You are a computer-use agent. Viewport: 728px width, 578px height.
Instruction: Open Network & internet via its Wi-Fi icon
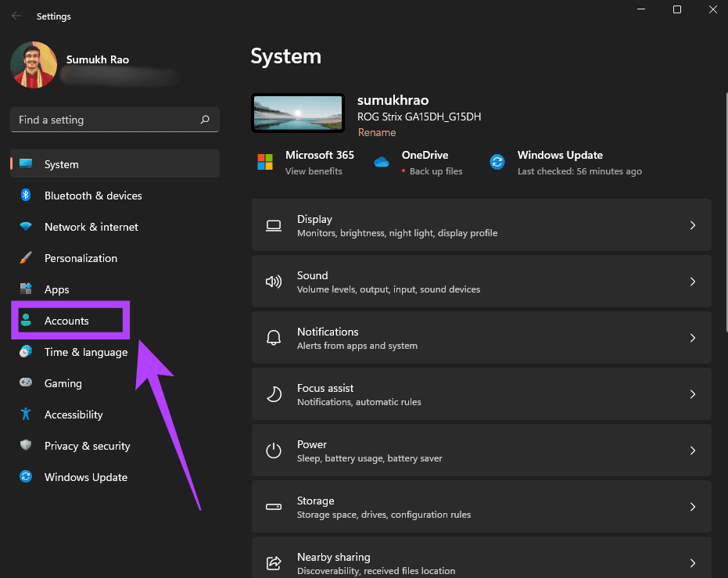(x=26, y=227)
